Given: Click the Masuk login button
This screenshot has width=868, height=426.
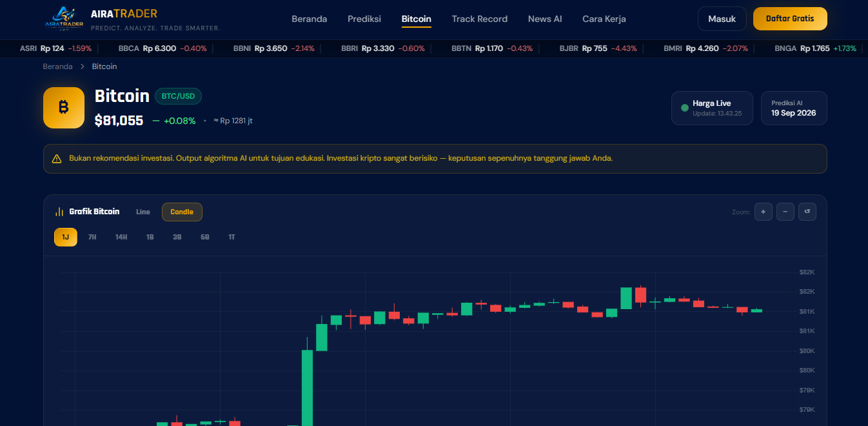Looking at the screenshot, I should click(722, 19).
